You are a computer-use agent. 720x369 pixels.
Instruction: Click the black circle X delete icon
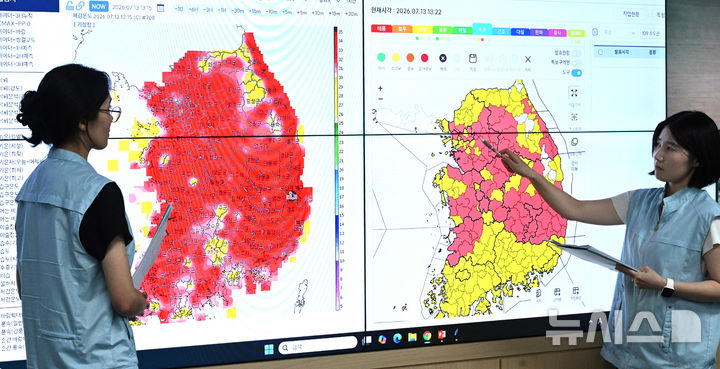(443, 58)
